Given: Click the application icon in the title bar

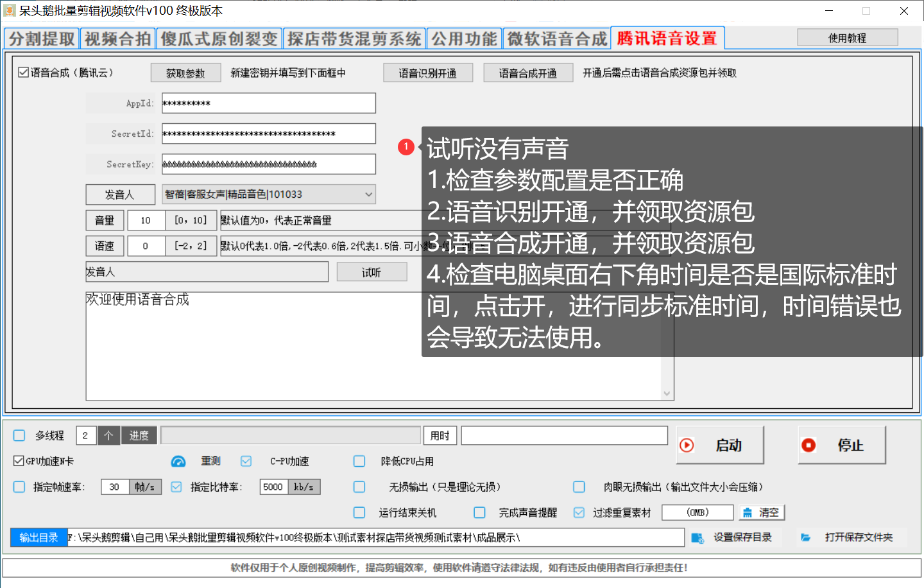Looking at the screenshot, I should click(10, 11).
